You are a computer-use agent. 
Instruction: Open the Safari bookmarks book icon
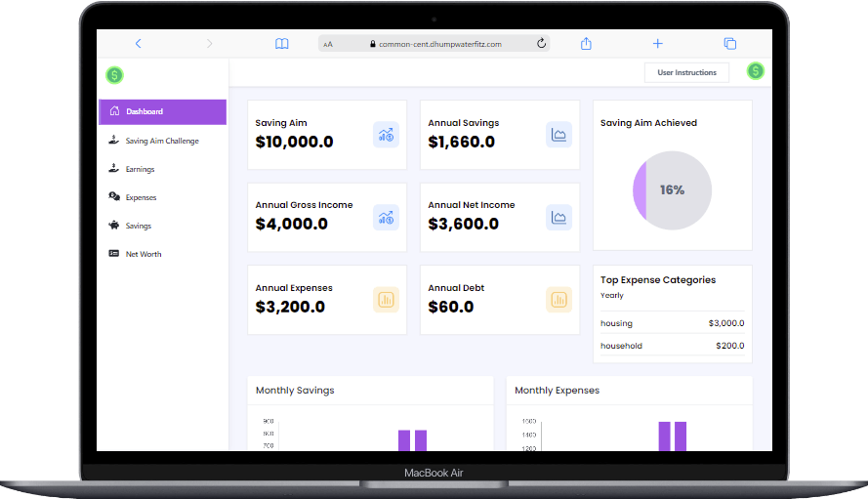[x=281, y=44]
